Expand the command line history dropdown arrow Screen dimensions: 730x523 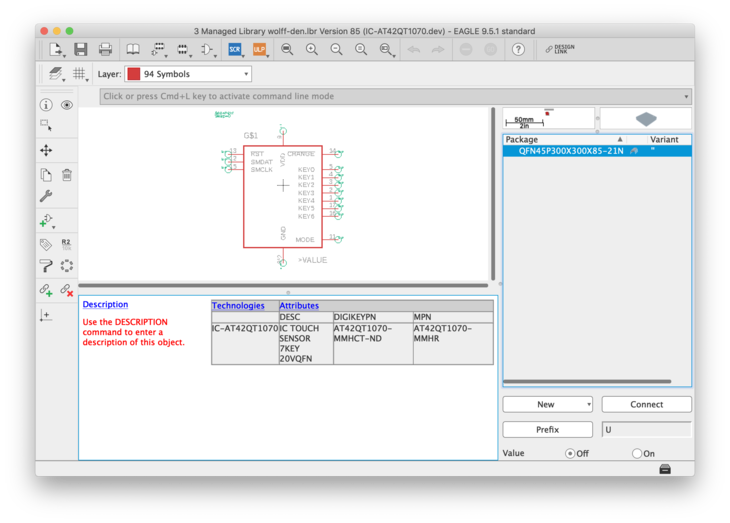coord(686,97)
